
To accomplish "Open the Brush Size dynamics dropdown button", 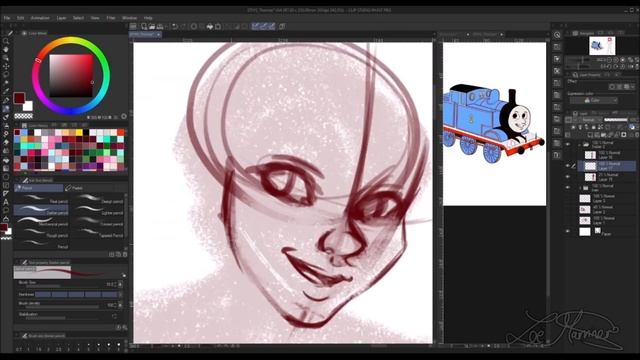I will click(120, 284).
